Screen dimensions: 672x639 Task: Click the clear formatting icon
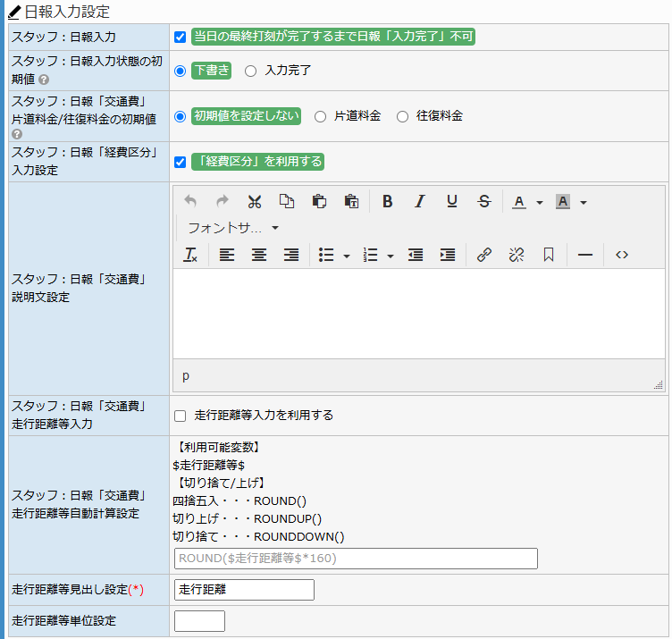[x=190, y=255]
